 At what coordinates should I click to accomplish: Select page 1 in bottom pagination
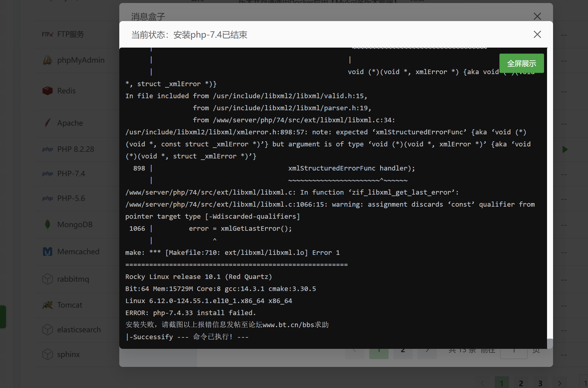(502, 383)
